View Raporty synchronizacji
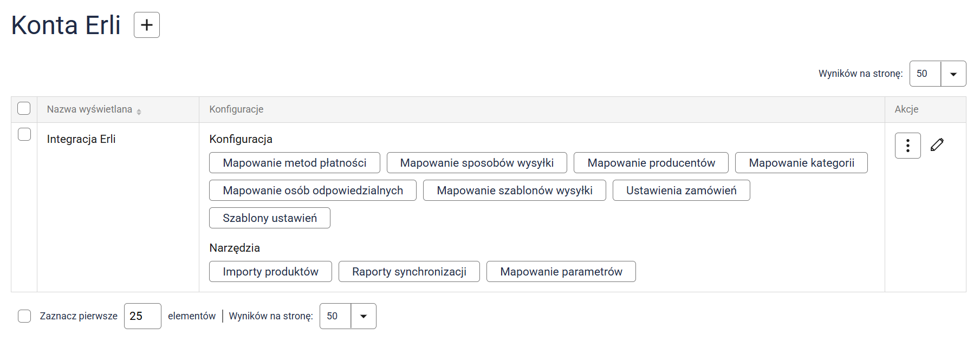This screenshot has height=341, width=980. 409,272
